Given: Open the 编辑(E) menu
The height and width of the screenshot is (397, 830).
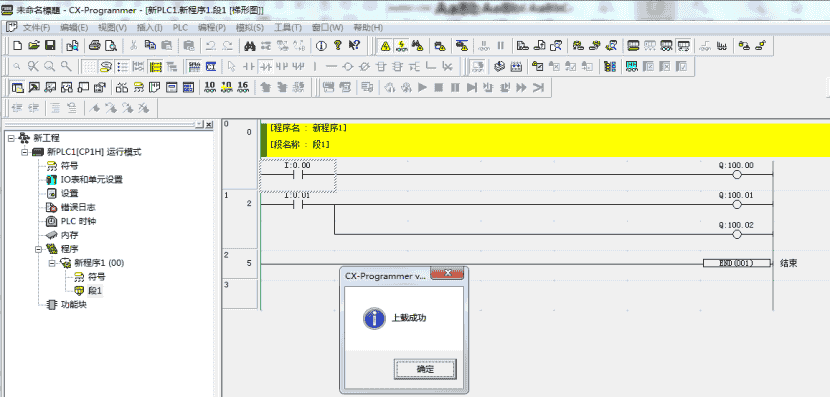Looking at the screenshot, I should [74, 28].
